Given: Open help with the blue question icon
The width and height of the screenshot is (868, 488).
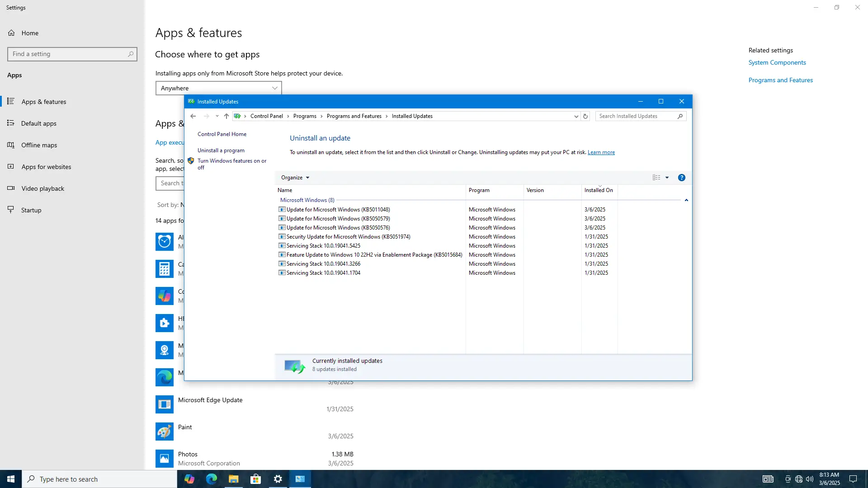Looking at the screenshot, I should pyautogui.click(x=682, y=178).
